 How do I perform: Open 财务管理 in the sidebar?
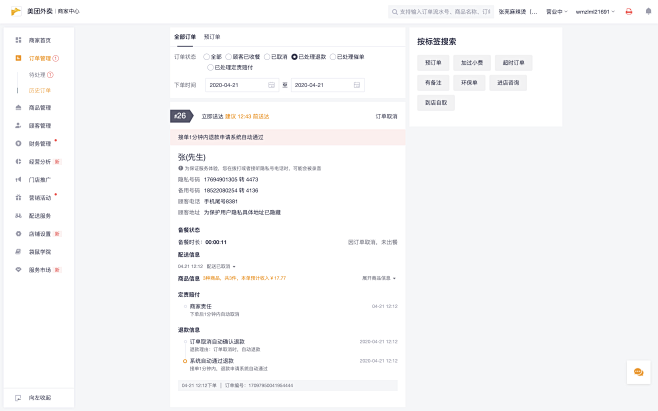40,143
